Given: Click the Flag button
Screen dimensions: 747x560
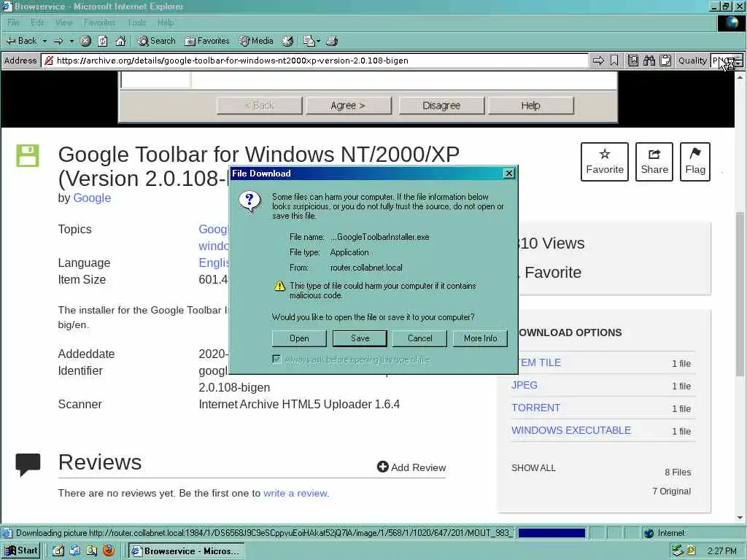Looking at the screenshot, I should (695, 161).
